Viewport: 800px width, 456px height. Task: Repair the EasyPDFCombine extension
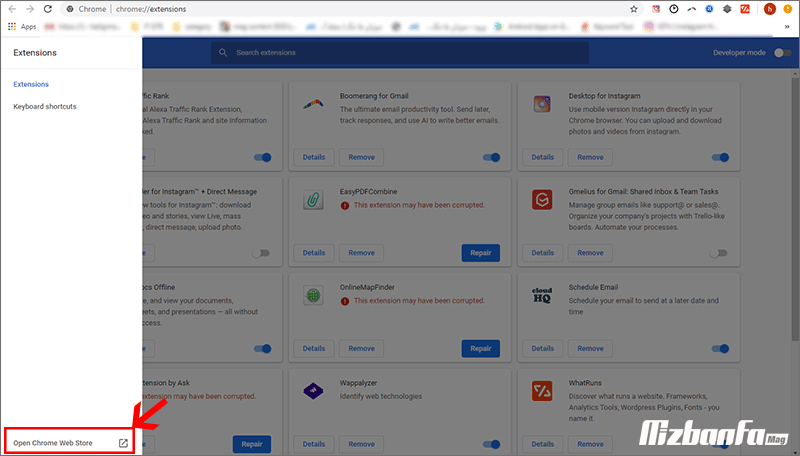pos(481,253)
